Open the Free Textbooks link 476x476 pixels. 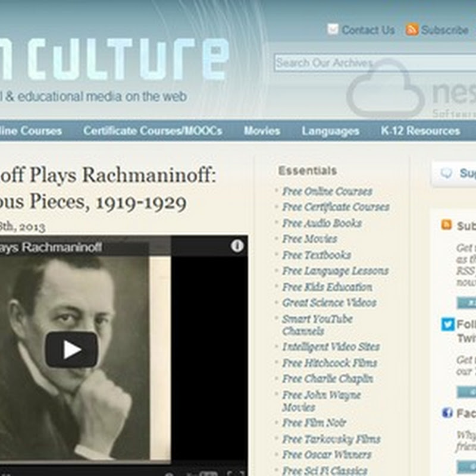[317, 255]
